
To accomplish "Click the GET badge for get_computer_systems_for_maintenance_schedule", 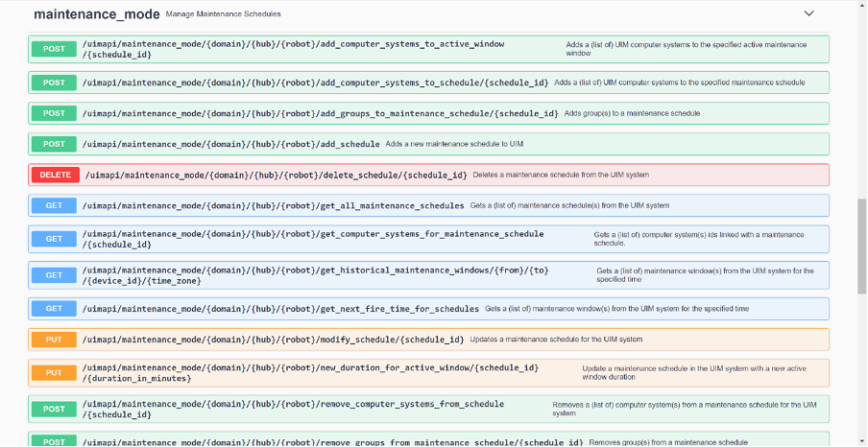I will [54, 239].
